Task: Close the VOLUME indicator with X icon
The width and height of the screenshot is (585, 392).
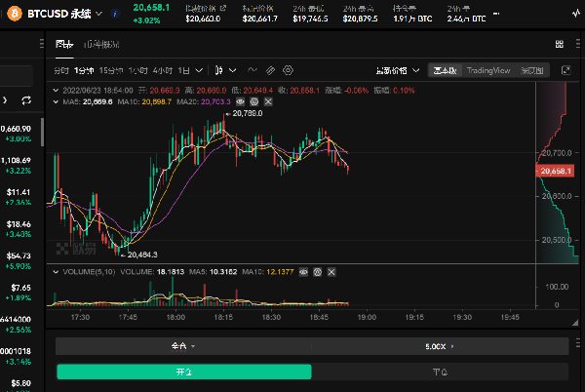Action: 330,269
